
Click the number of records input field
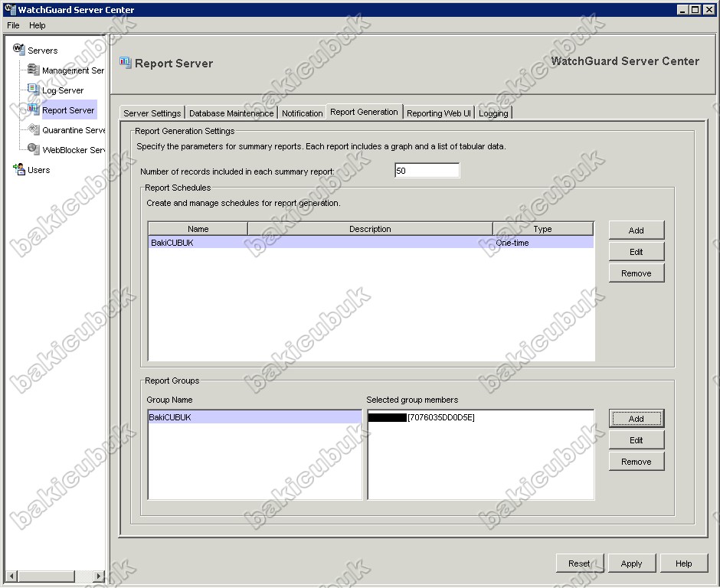[427, 170]
